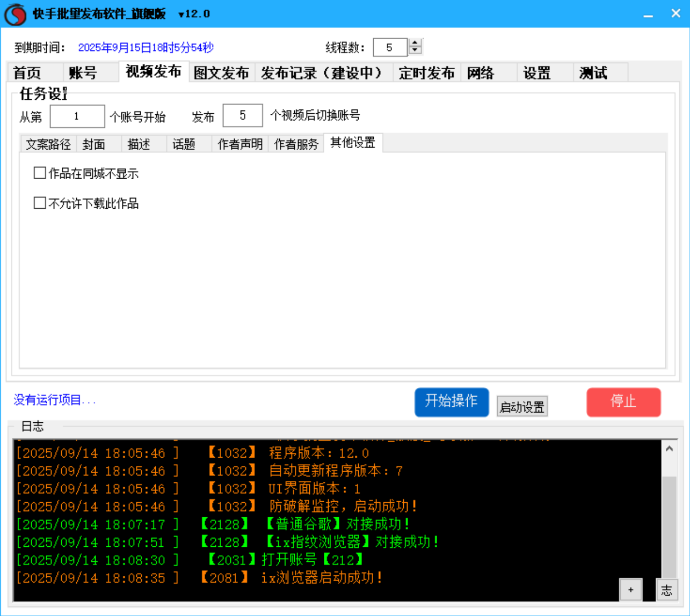
Task: Click the app logo icon in the title bar
Action: 15,13
